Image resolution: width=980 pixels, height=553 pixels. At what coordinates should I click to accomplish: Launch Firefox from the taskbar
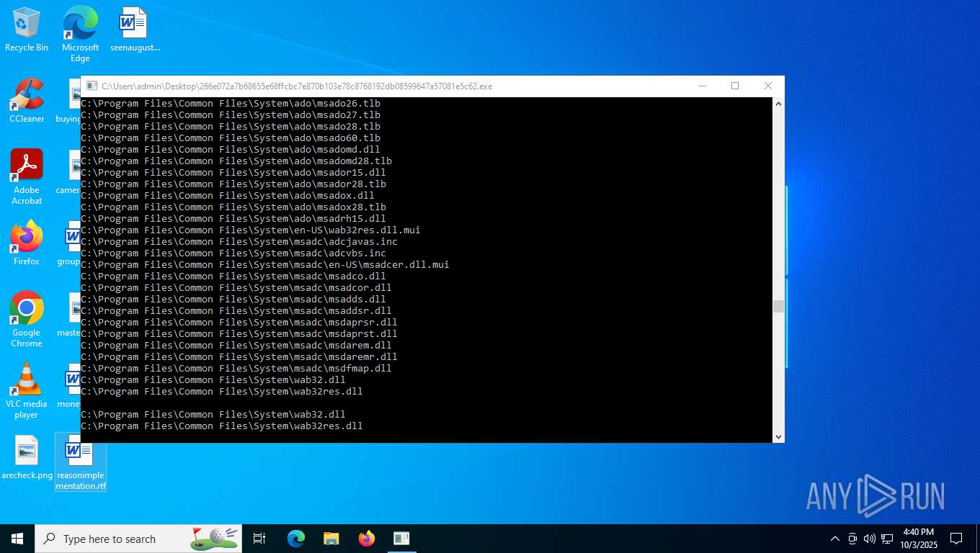[367, 539]
